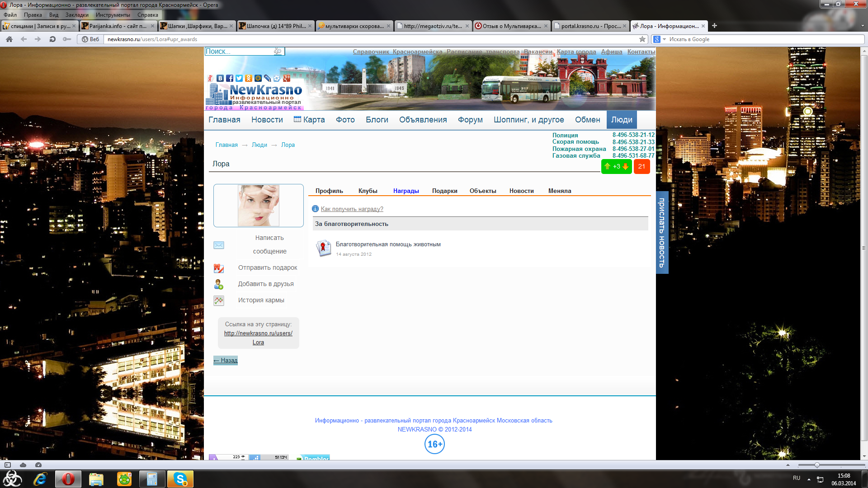868x488 pixels.
Task: Switch to the Клубы tab
Action: pos(368,191)
